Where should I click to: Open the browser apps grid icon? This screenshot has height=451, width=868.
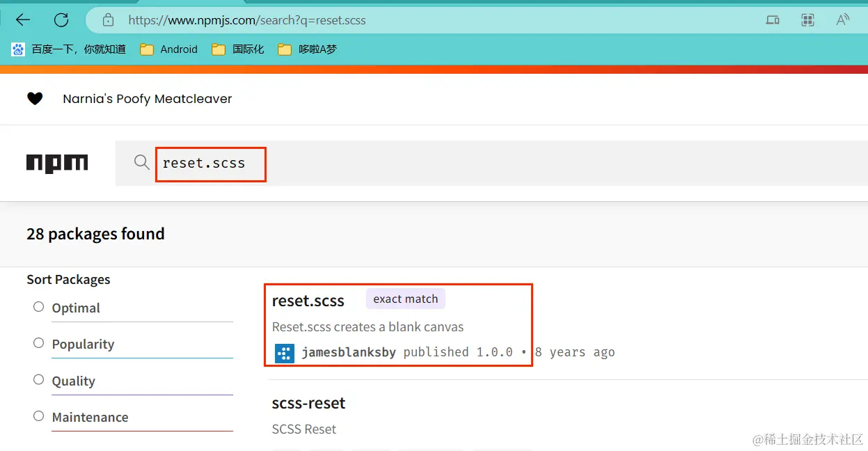pyautogui.click(x=807, y=20)
